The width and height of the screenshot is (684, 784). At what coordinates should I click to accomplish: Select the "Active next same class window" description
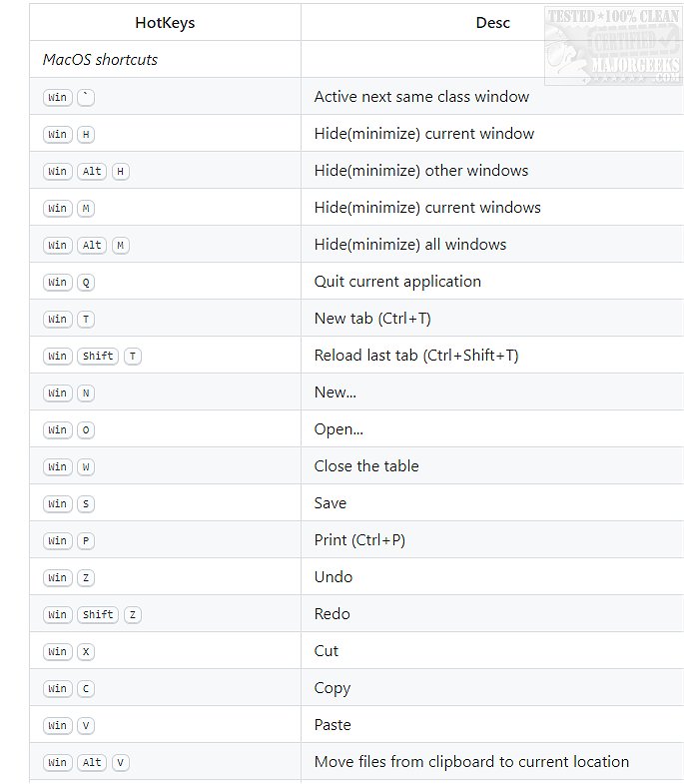tap(421, 97)
